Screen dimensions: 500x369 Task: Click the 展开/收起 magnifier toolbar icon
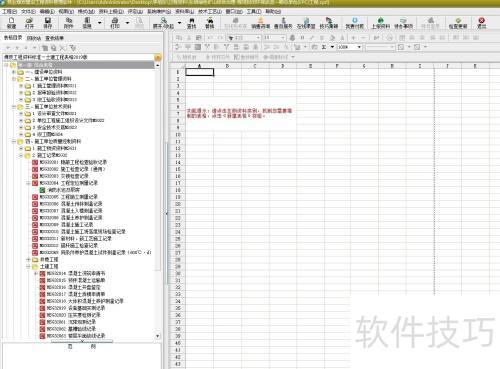(x=163, y=23)
